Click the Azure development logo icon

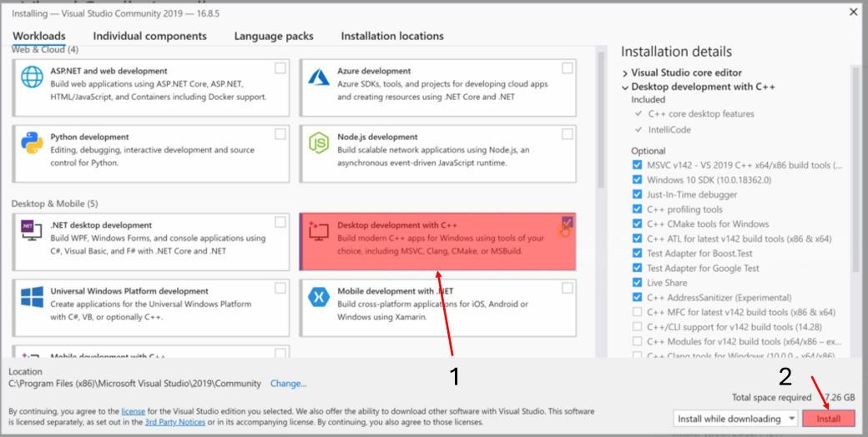(x=319, y=77)
